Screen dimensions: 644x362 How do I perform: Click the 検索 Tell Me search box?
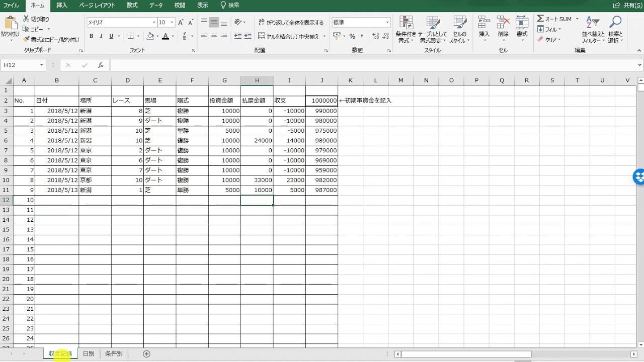230,5
